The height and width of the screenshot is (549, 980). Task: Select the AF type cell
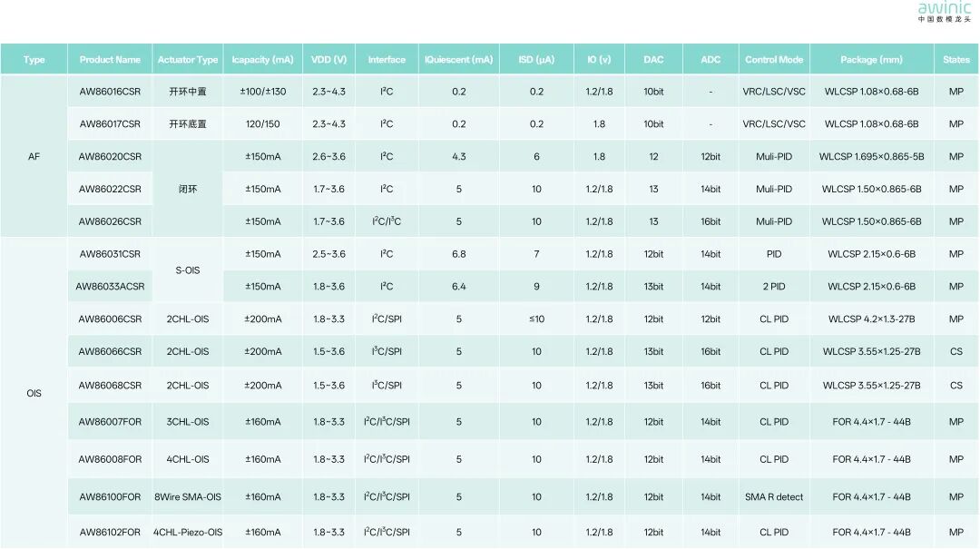click(34, 156)
